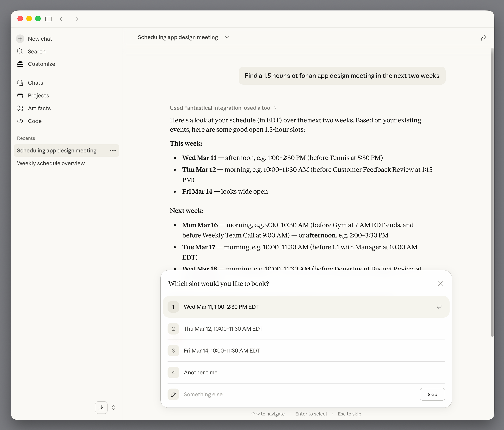The height and width of the screenshot is (430, 504).
Task: Start a New chat
Action: point(40,38)
